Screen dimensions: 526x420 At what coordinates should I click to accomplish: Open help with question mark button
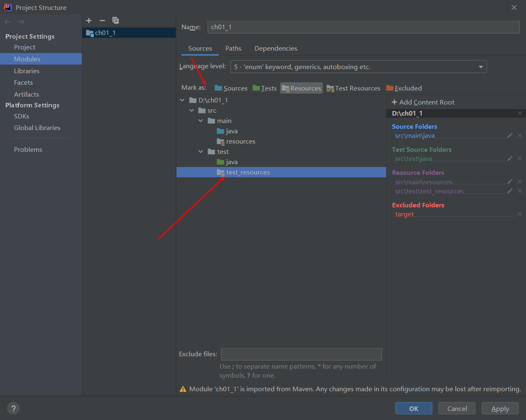13,408
